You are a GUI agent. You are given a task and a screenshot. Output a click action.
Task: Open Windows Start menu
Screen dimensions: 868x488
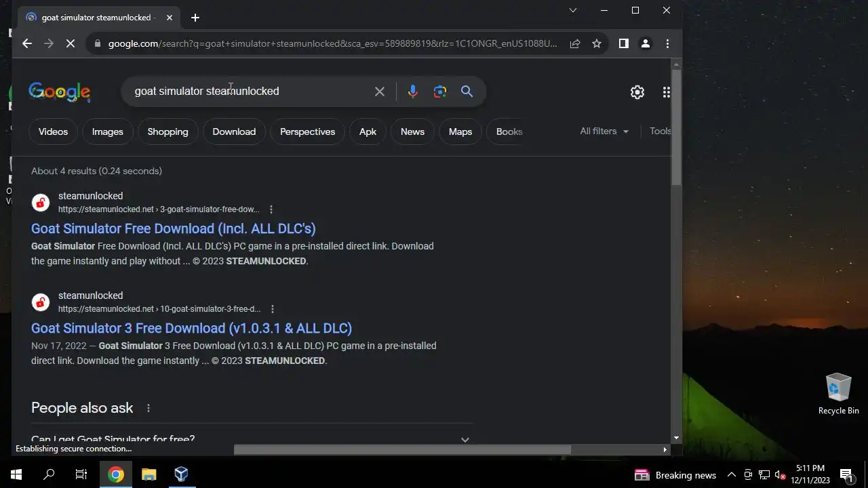click(16, 474)
